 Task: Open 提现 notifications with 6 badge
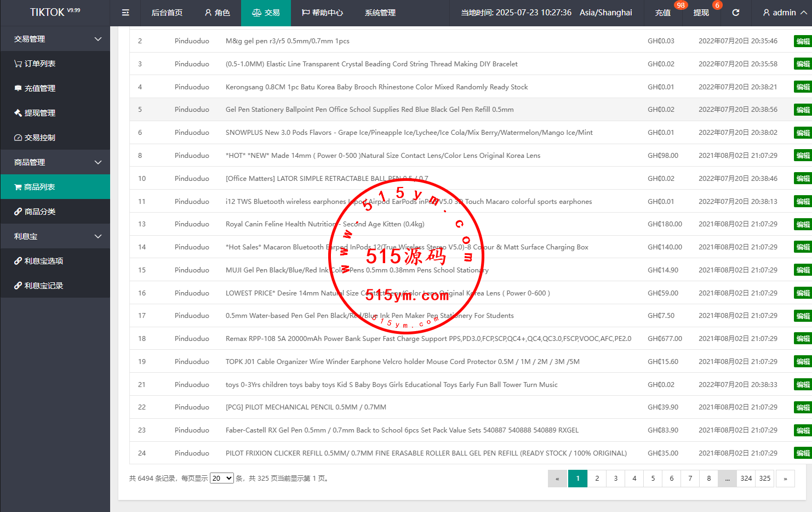701,13
